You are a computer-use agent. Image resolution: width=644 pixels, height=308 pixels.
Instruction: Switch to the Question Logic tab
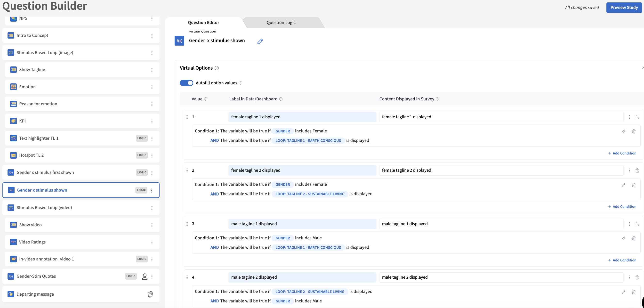(281, 23)
